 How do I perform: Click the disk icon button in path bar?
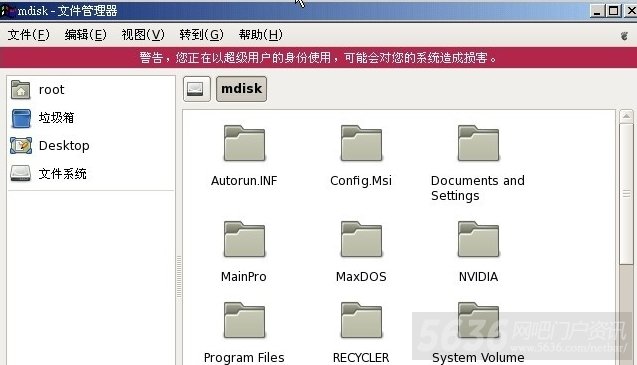(197, 89)
